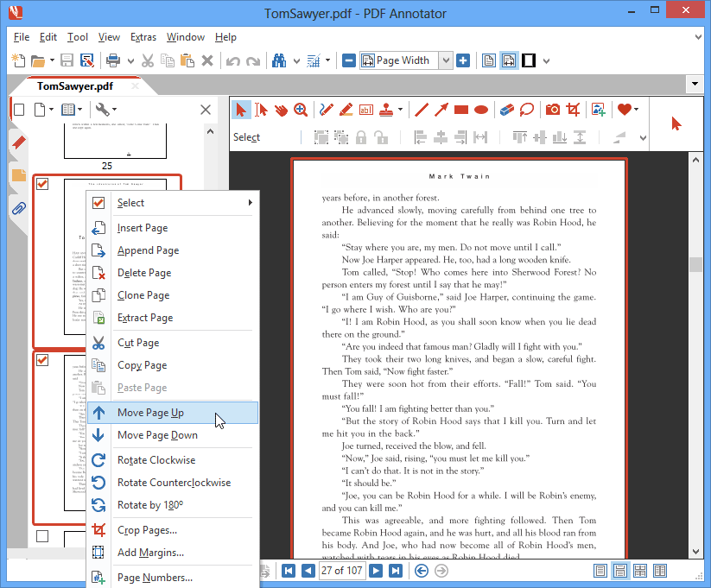Pick the Arrow drawing tool
The width and height of the screenshot is (711, 588).
click(441, 110)
